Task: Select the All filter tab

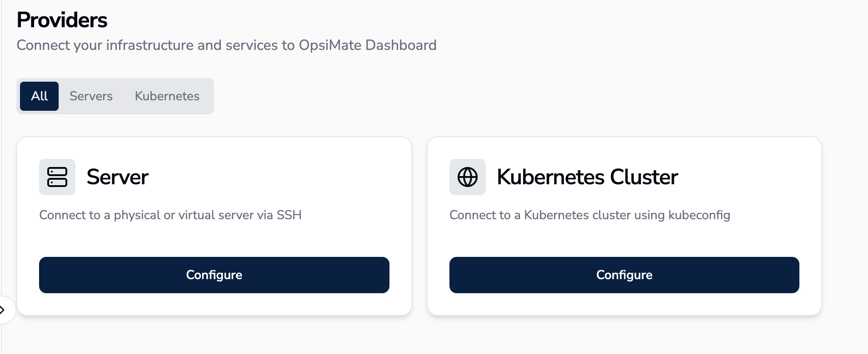Action: pyautogui.click(x=40, y=96)
